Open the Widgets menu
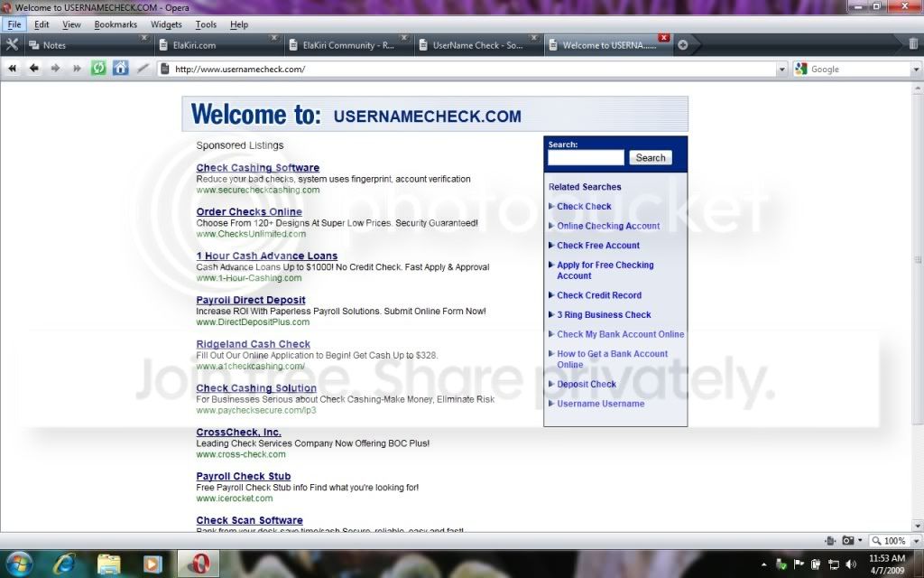 coord(166,24)
